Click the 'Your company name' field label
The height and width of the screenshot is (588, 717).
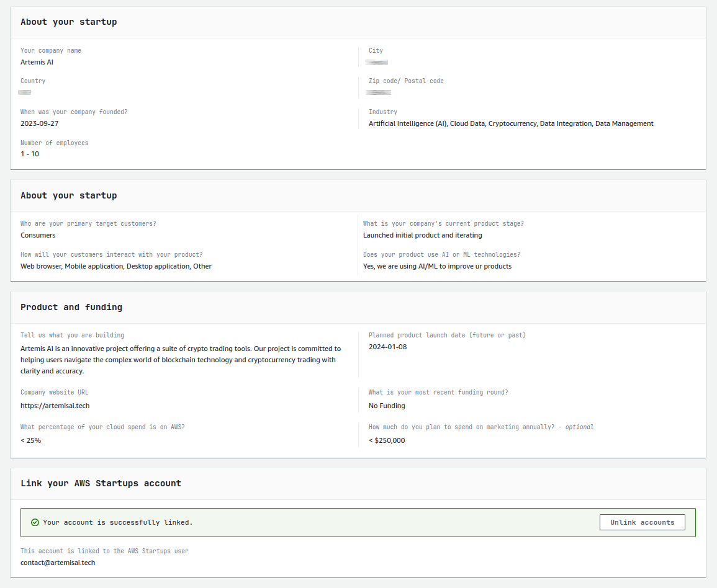tap(51, 51)
